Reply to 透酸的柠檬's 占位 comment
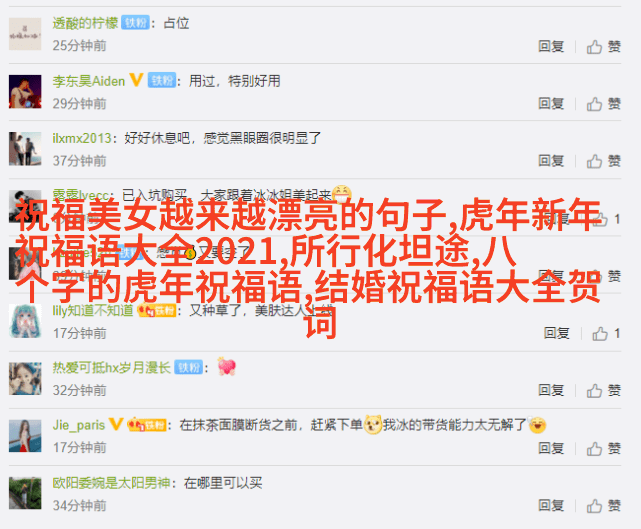 click(551, 46)
